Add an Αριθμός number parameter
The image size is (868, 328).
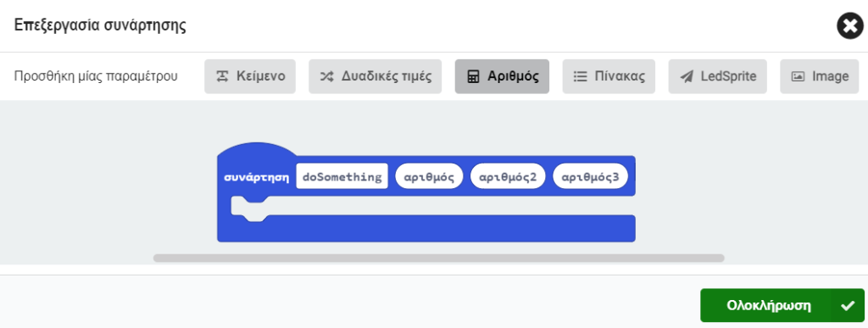(x=502, y=76)
